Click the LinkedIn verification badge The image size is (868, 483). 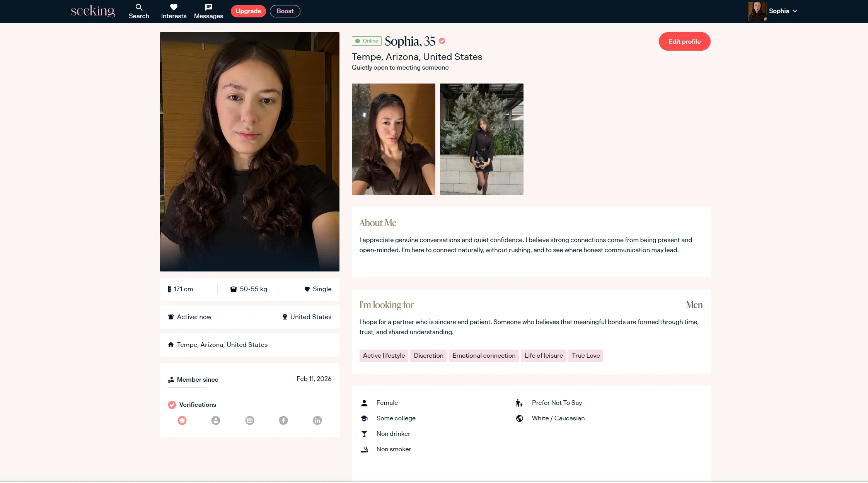coord(317,420)
